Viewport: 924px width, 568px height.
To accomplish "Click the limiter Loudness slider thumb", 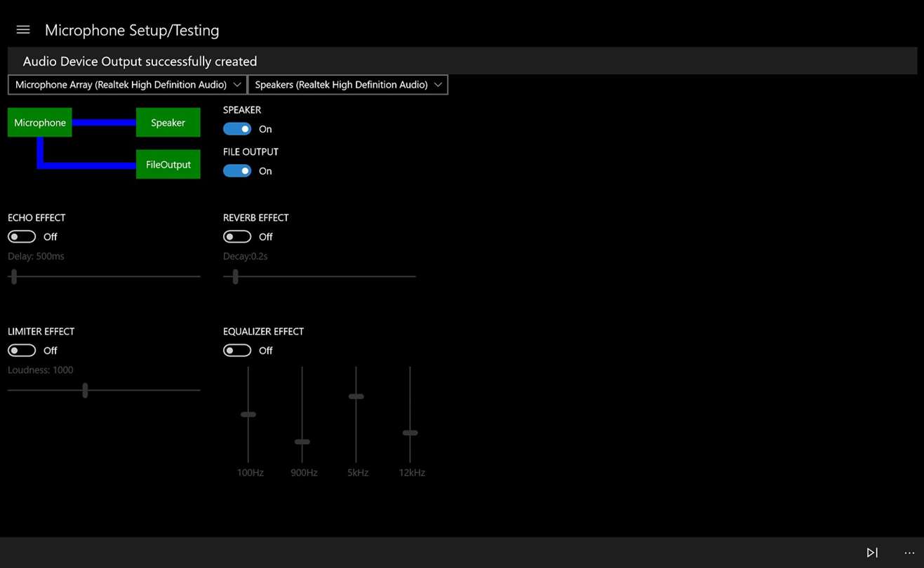I will click(x=85, y=390).
